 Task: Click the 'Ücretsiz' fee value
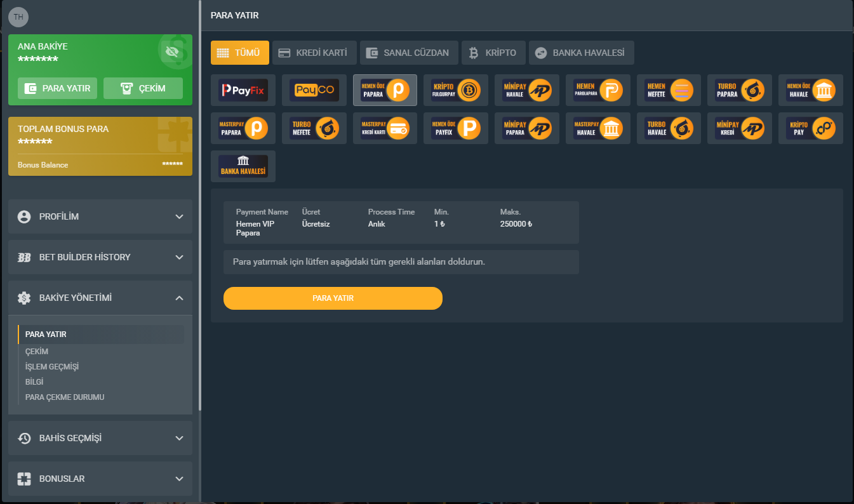(x=316, y=224)
